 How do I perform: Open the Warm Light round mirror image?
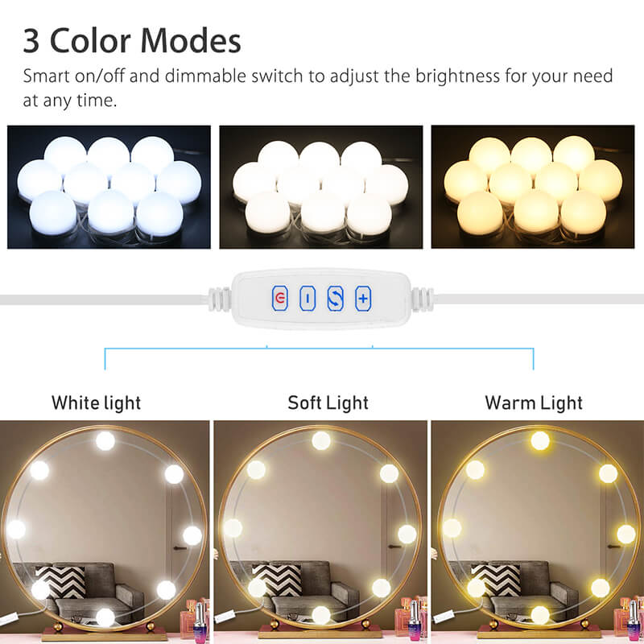[x=538, y=532]
